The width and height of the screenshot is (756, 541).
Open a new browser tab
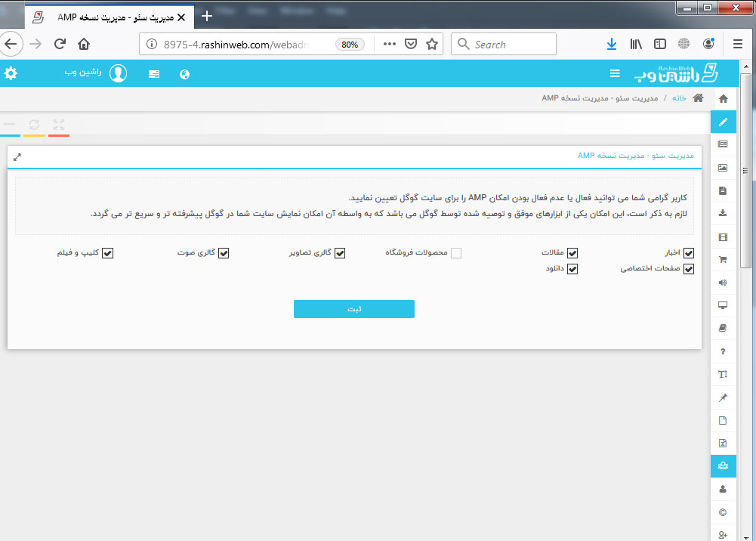point(207,17)
